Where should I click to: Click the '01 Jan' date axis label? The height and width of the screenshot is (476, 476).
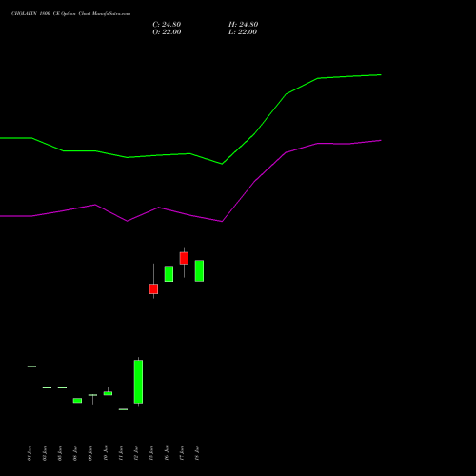click(x=30, y=453)
